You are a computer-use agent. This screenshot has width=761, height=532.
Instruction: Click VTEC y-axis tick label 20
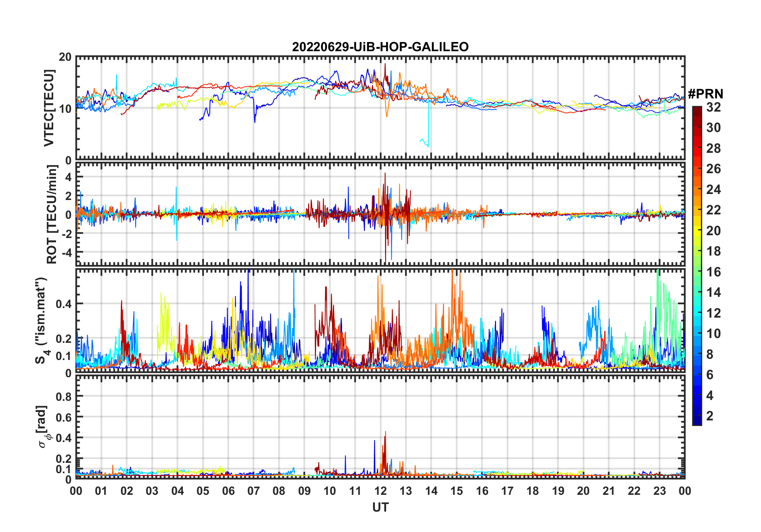click(x=65, y=57)
